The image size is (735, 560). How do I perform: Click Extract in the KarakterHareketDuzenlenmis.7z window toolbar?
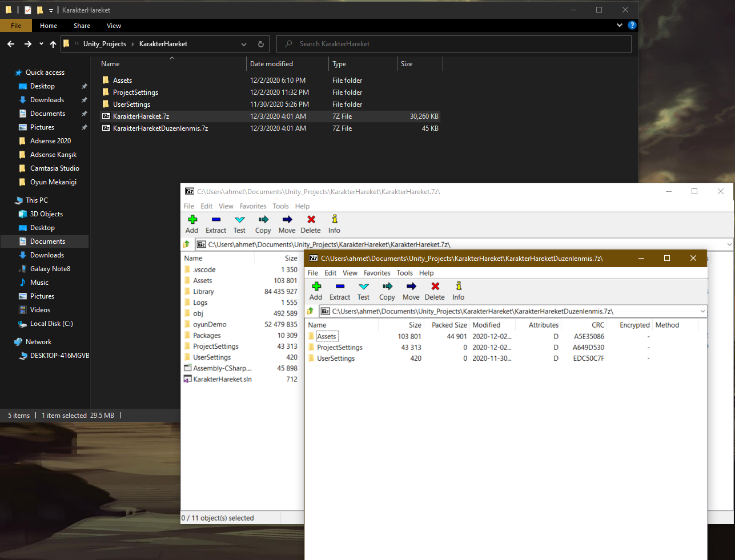pos(340,291)
